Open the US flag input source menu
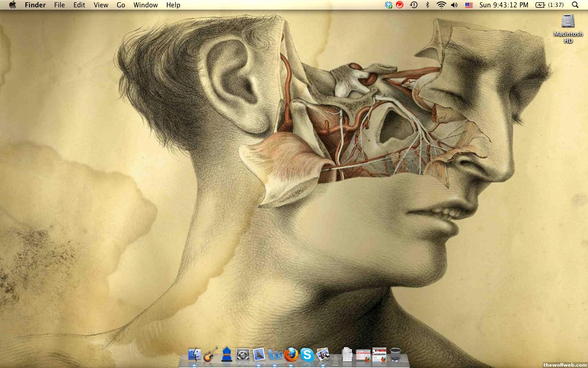Image resolution: width=588 pixels, height=368 pixels. coord(469,5)
